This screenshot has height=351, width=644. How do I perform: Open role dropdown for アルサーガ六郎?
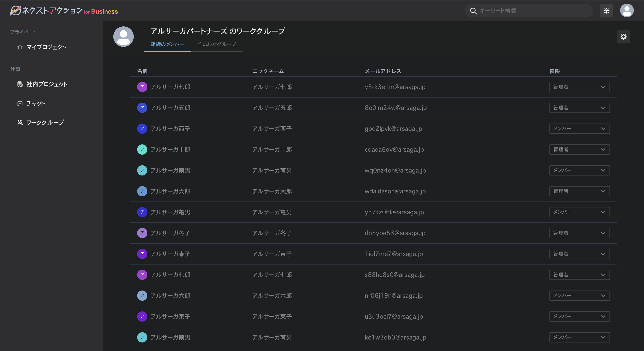[x=579, y=295]
